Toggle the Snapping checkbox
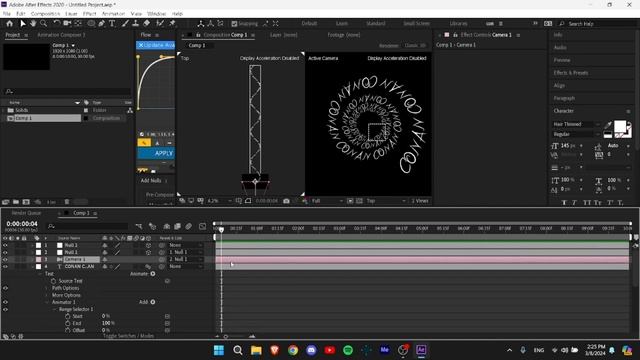This screenshot has height=360, width=640. (234, 24)
